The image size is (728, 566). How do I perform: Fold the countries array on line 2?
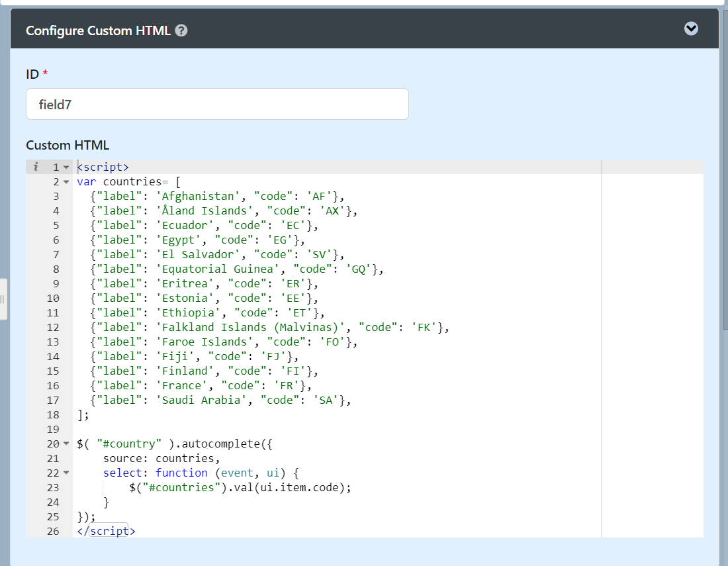[66, 182]
